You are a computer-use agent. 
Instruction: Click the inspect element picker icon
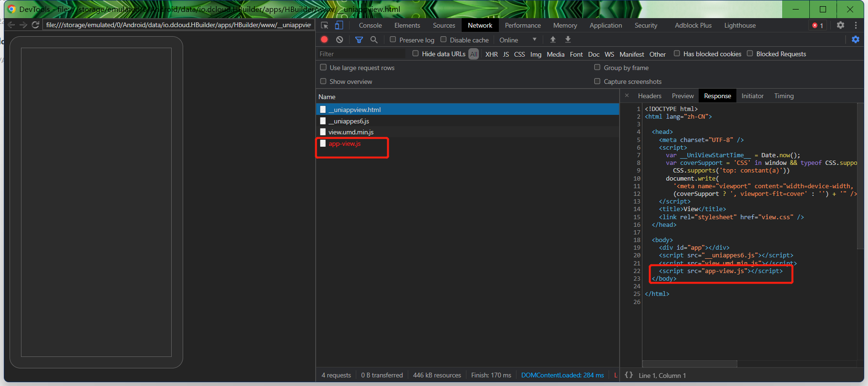click(325, 25)
